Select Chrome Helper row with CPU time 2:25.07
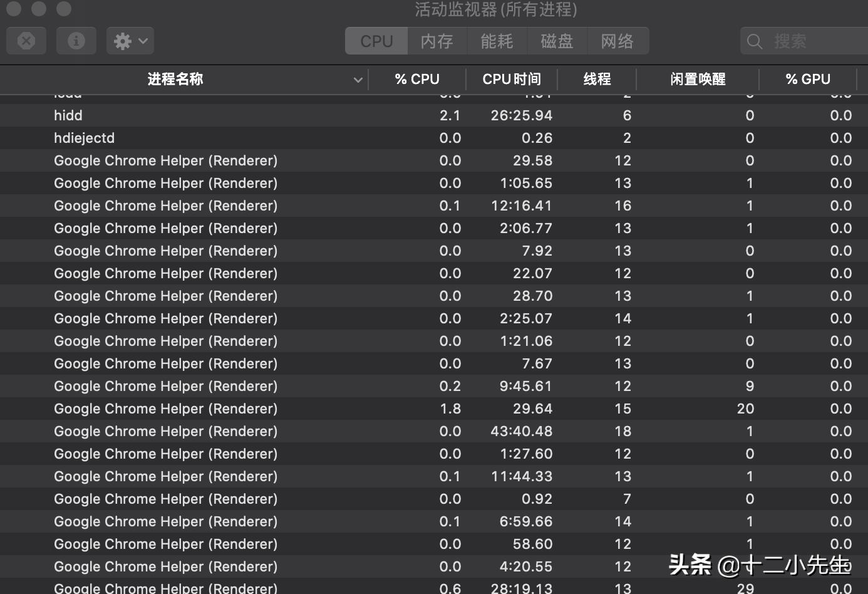The image size is (868, 594). (434, 318)
